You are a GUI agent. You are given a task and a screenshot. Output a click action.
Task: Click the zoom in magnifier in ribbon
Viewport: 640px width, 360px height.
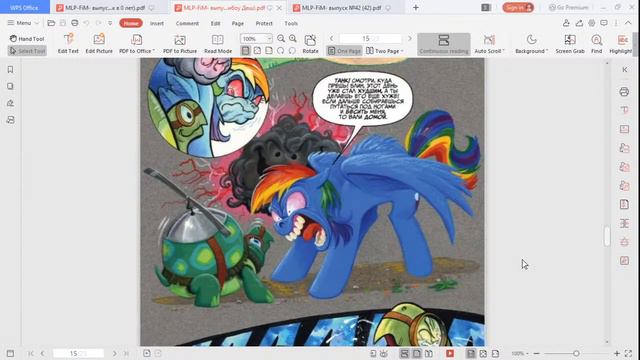tap(293, 38)
